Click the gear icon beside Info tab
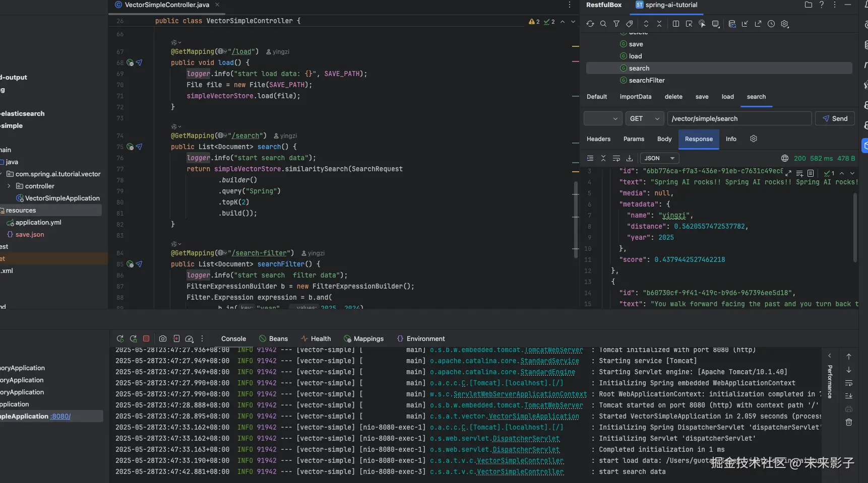This screenshot has height=483, width=868. pyautogui.click(x=754, y=139)
